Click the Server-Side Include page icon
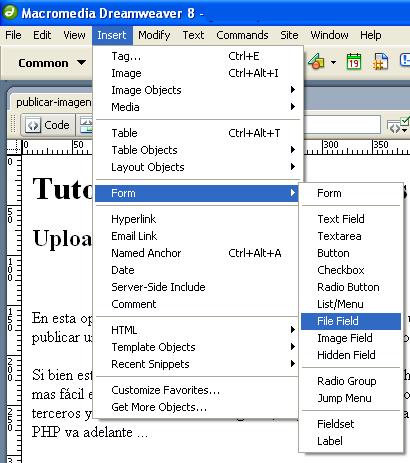 pos(380,61)
